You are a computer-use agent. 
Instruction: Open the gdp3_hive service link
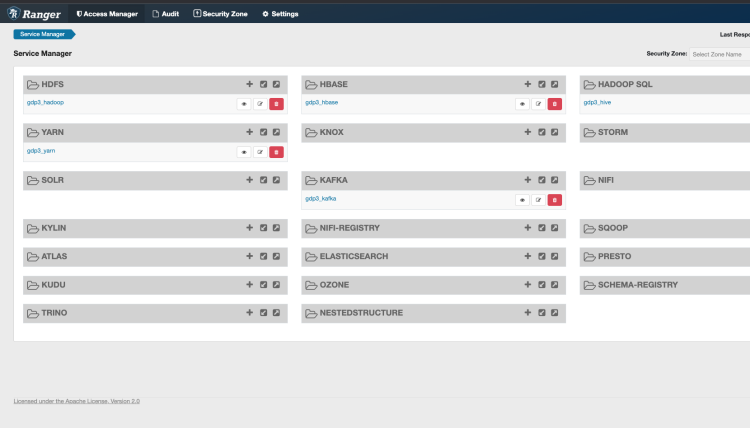click(x=597, y=102)
